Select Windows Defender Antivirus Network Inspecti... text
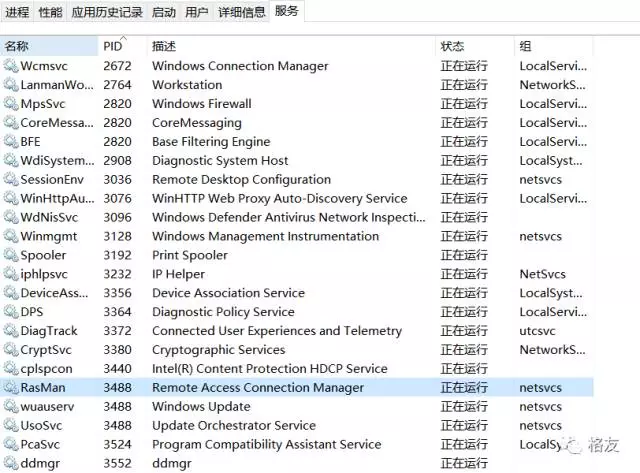 (289, 218)
